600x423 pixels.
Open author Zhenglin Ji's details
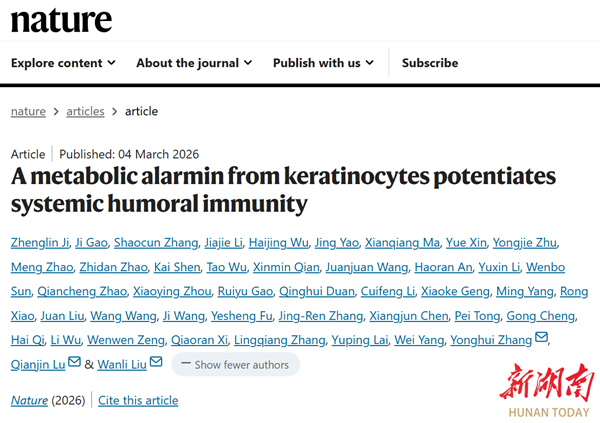(x=40, y=243)
